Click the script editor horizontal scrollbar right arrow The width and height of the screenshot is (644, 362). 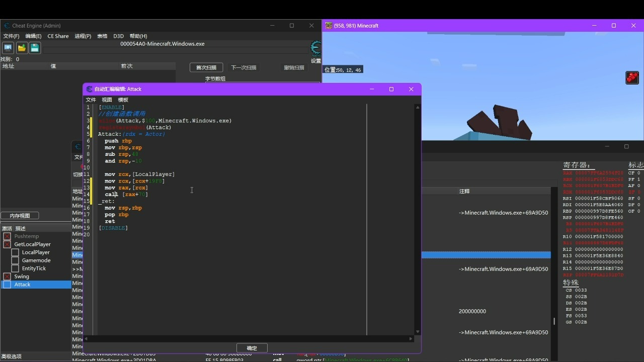[x=411, y=339]
